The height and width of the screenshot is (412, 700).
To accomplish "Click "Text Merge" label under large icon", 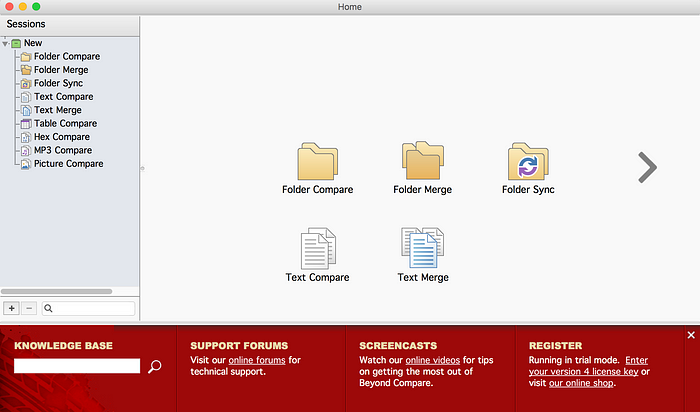I will [423, 278].
